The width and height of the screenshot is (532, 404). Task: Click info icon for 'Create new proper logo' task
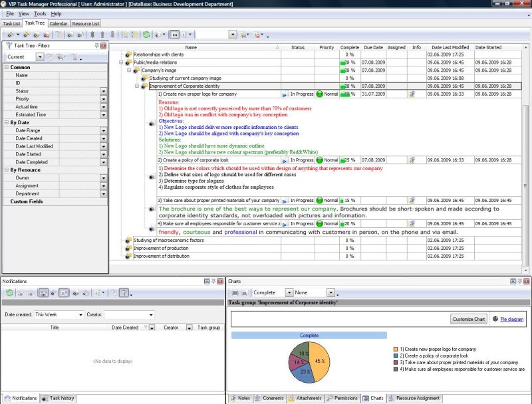[412, 94]
